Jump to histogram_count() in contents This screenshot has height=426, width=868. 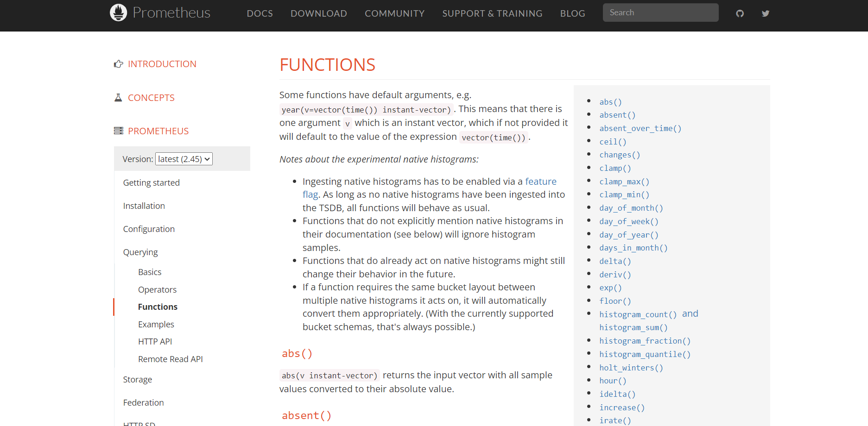coord(638,314)
